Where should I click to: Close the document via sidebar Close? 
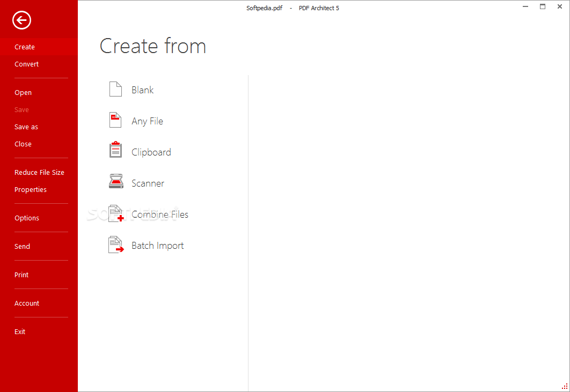click(x=23, y=144)
